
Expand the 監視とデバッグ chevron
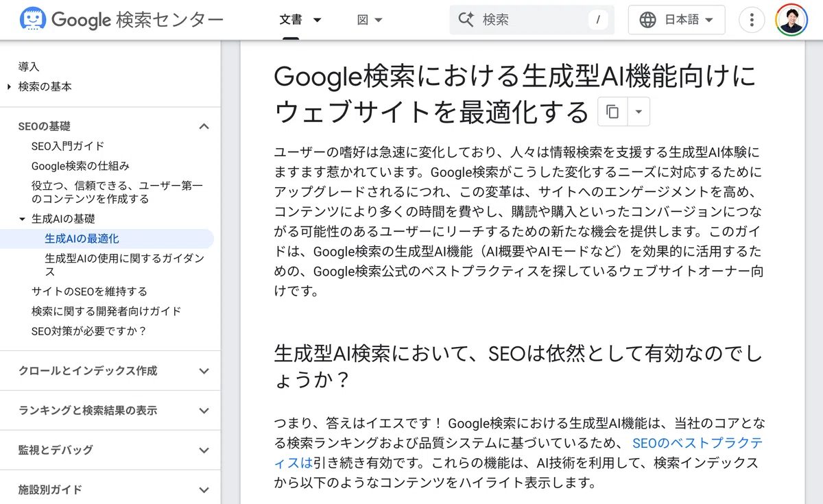(x=204, y=451)
